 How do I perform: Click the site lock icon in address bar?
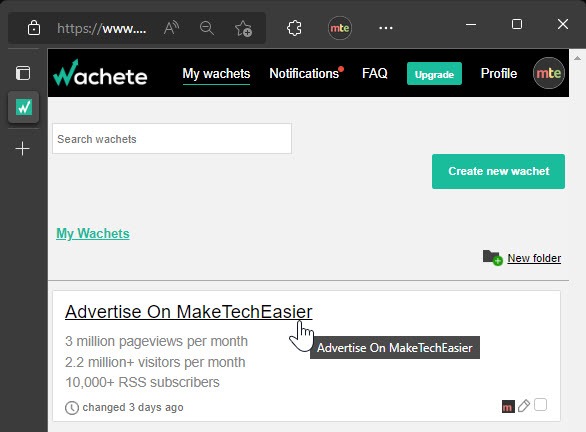click(x=34, y=28)
